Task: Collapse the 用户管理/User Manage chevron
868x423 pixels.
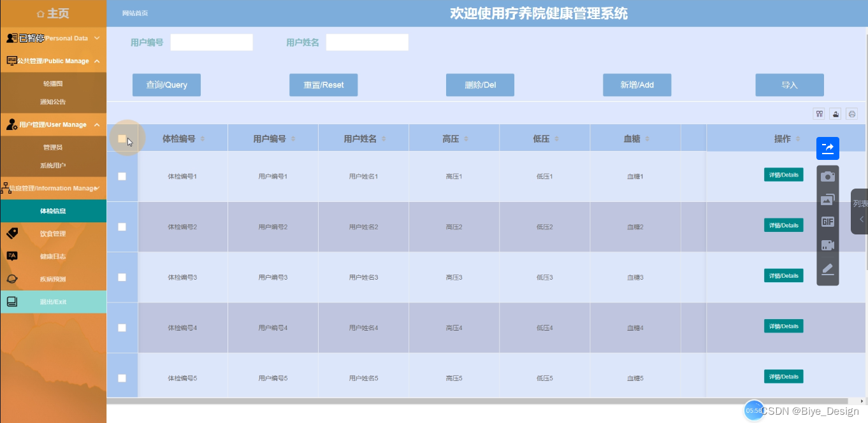Action: pyautogui.click(x=96, y=125)
